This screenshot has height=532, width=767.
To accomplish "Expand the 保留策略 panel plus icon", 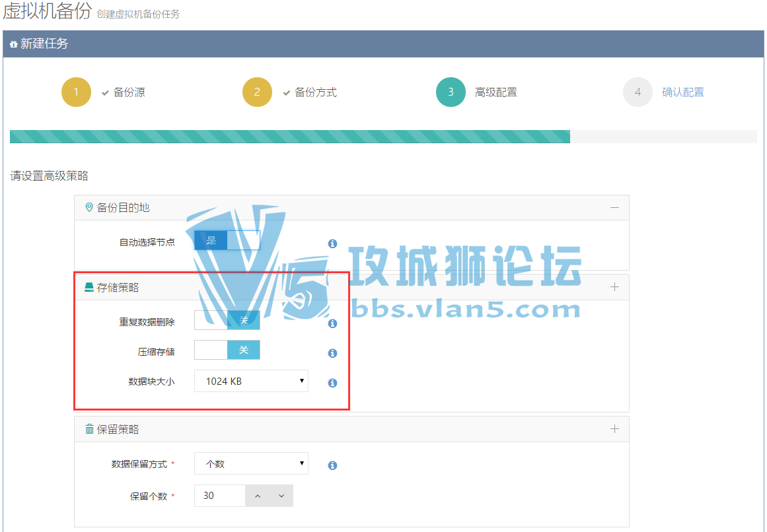I will (x=615, y=429).
